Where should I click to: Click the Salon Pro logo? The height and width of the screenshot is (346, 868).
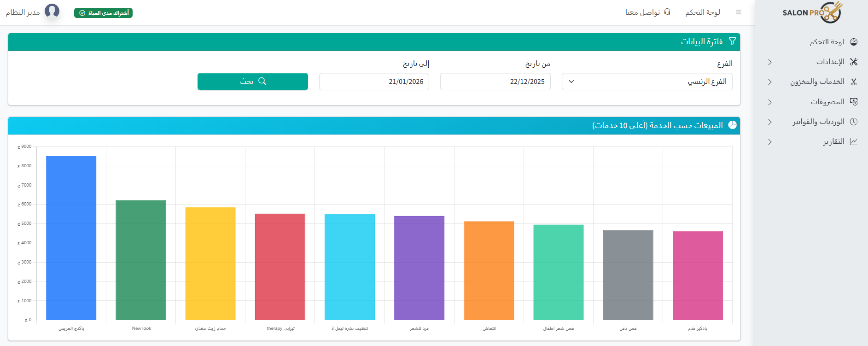812,12
